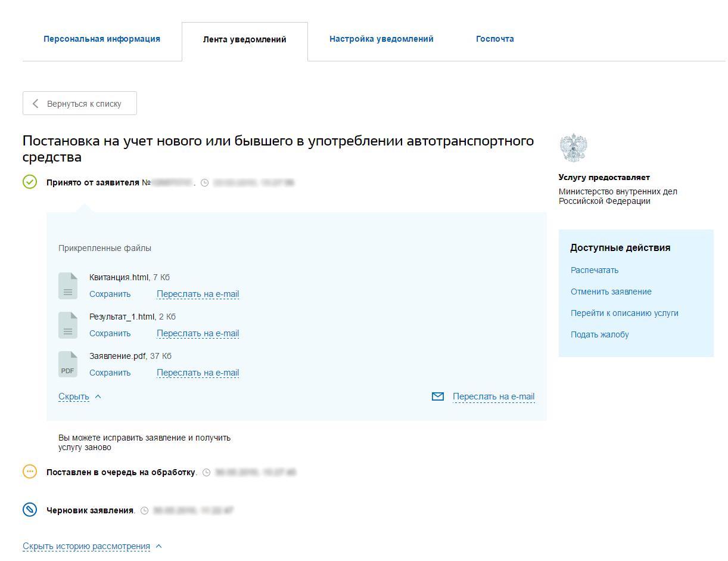The width and height of the screenshot is (728, 561).
Task: Collapse attached files with Скрыть
Action: point(74,396)
